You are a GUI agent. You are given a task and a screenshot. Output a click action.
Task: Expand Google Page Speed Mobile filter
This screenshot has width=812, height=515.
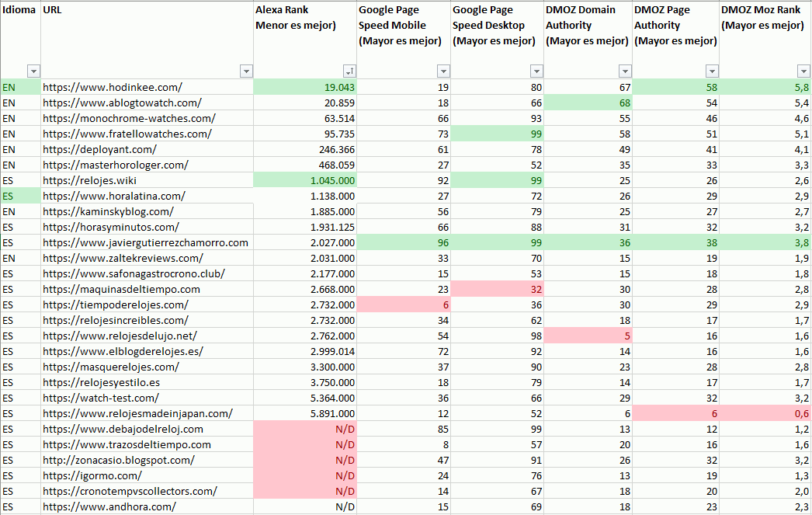pos(442,71)
